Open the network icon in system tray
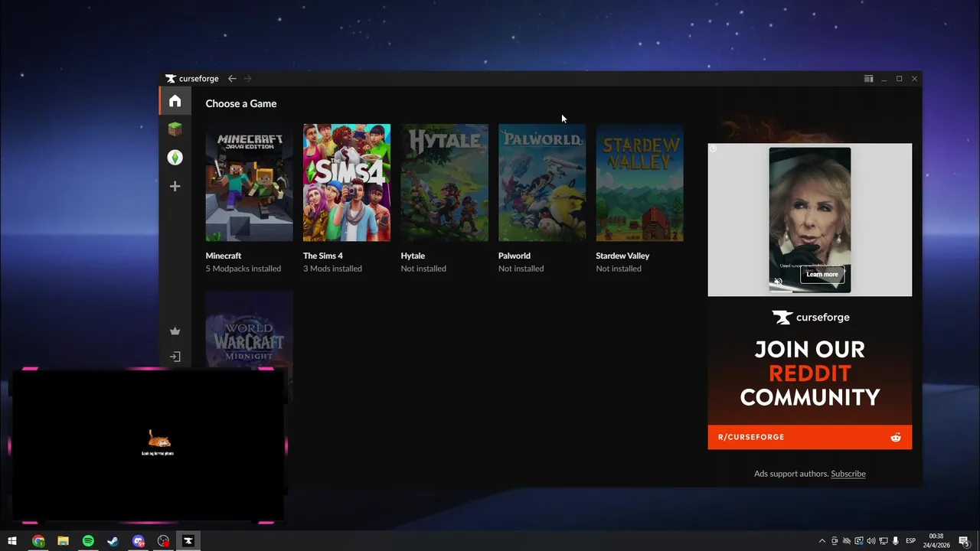980x551 pixels. (884, 541)
